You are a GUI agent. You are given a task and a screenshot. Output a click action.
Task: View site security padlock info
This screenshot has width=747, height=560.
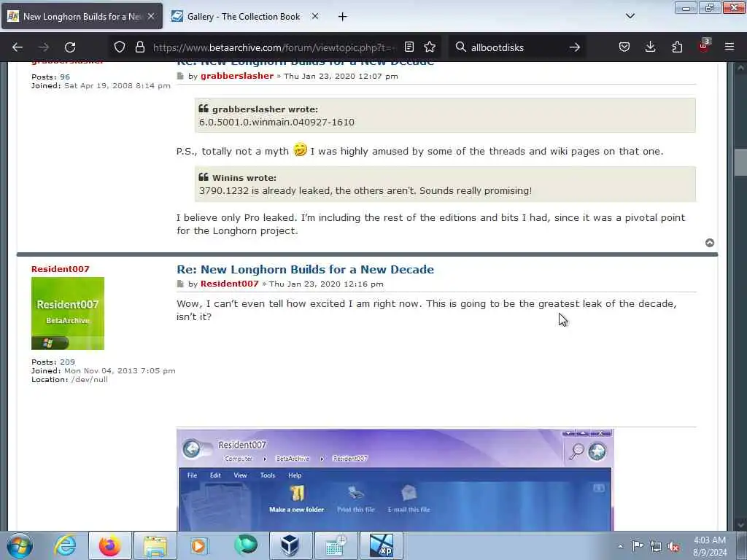coord(139,47)
